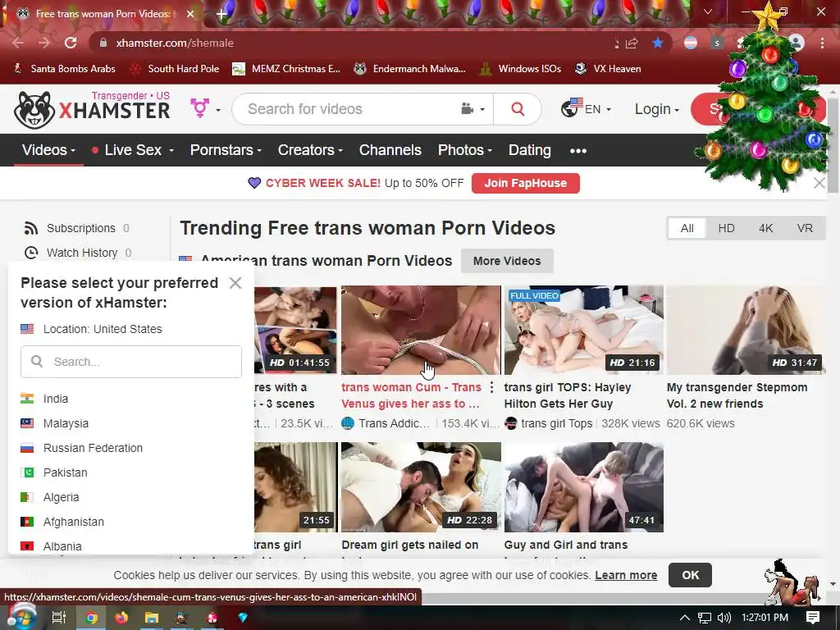
Task: Open the Santa Bombs Arabs bookmark
Action: click(x=64, y=69)
